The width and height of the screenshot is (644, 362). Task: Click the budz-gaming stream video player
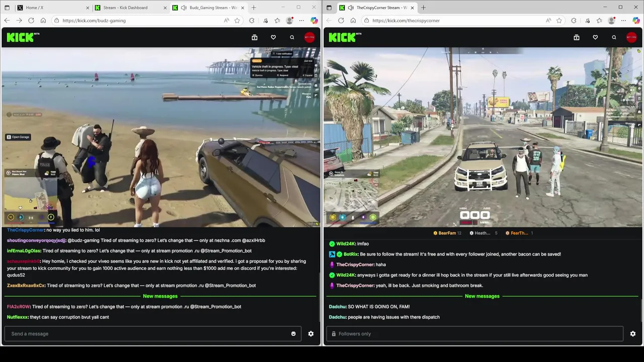[160, 137]
